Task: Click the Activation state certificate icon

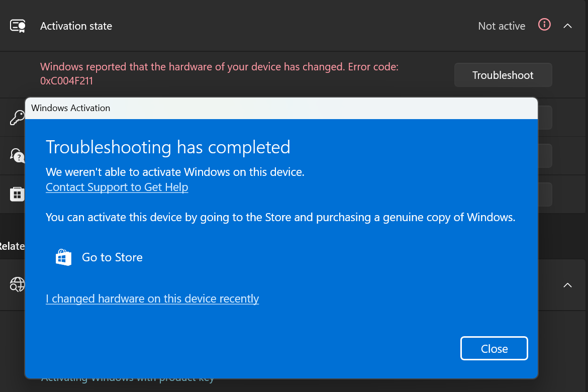Action: [18, 26]
